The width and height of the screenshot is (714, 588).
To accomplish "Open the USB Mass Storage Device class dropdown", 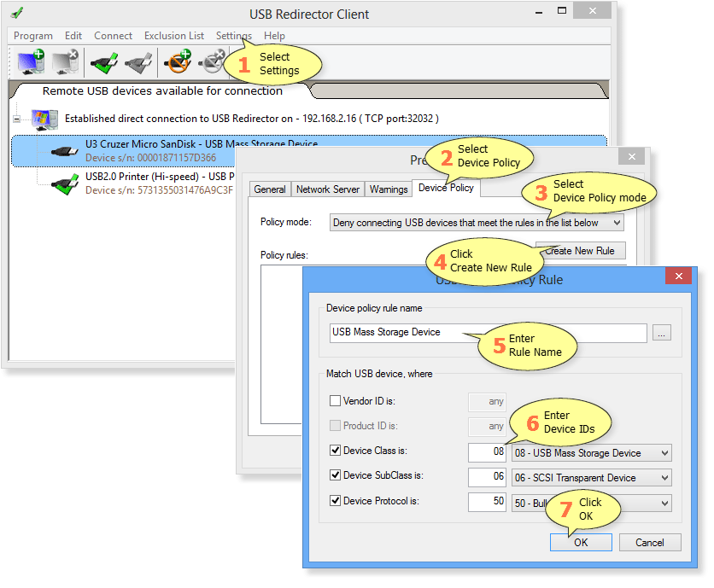I will point(592,453).
